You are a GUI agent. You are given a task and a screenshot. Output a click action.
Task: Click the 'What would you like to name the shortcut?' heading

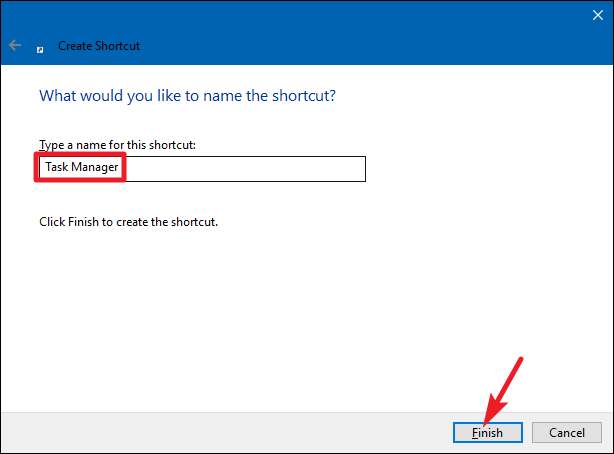pyautogui.click(x=188, y=96)
